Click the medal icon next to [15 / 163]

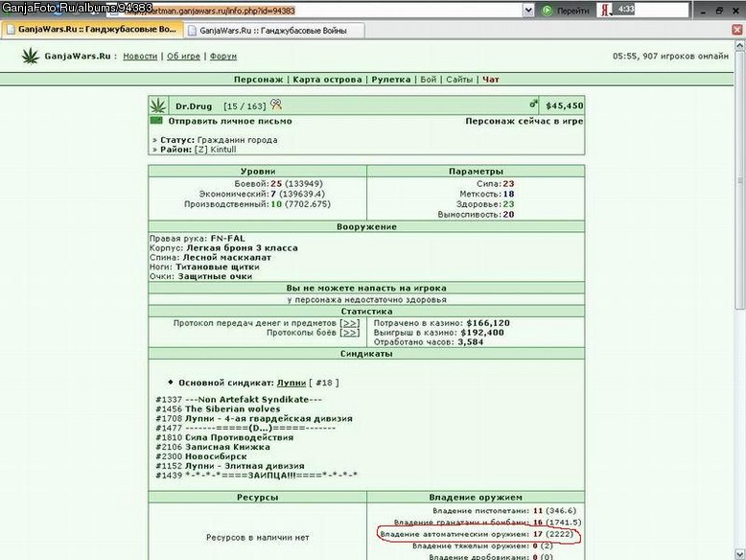click(x=276, y=105)
